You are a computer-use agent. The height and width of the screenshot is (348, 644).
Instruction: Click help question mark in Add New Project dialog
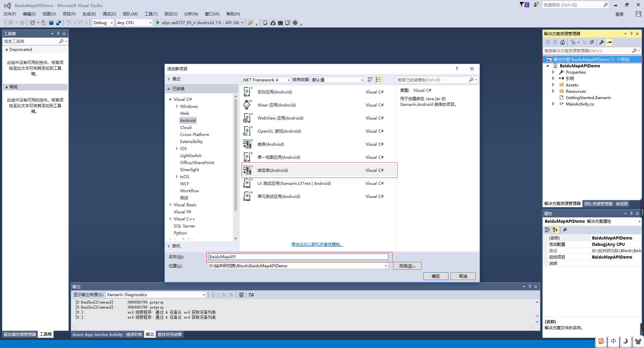coord(457,69)
